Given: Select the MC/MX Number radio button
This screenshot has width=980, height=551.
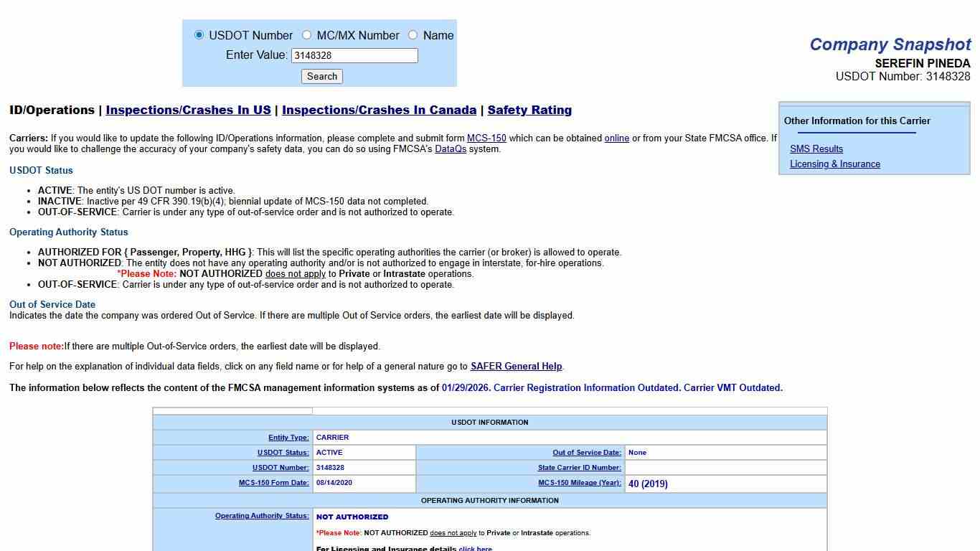Looking at the screenshot, I should (306, 34).
